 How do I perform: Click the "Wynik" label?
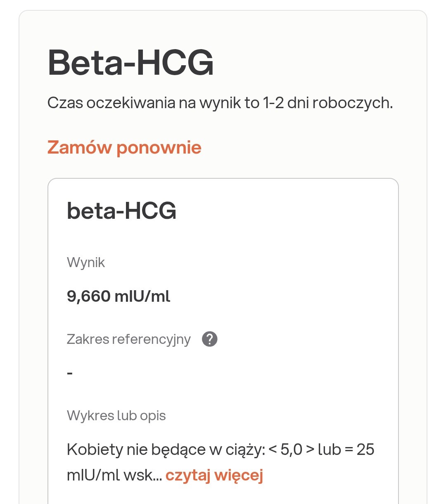pos(86,263)
